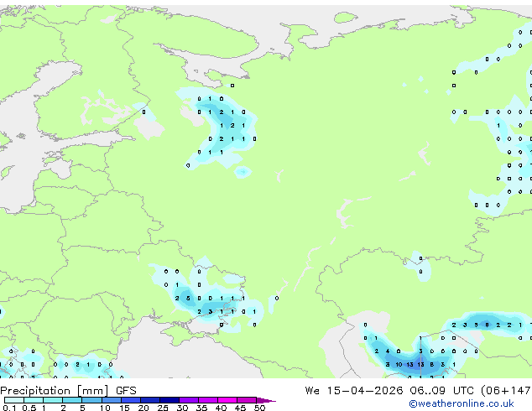
Task: Pick the 2–5 mm legend color swatch
Action: click(x=72, y=400)
